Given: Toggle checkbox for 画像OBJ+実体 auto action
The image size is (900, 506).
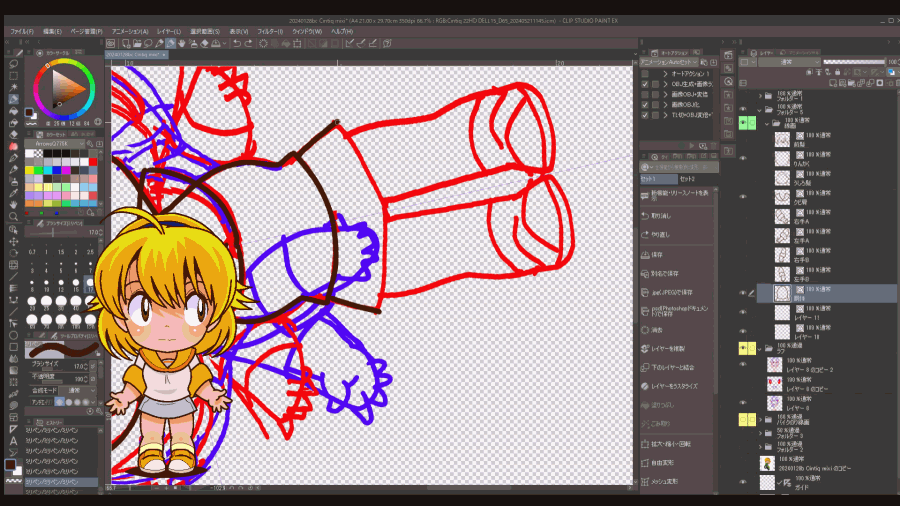Looking at the screenshot, I should click(x=645, y=95).
